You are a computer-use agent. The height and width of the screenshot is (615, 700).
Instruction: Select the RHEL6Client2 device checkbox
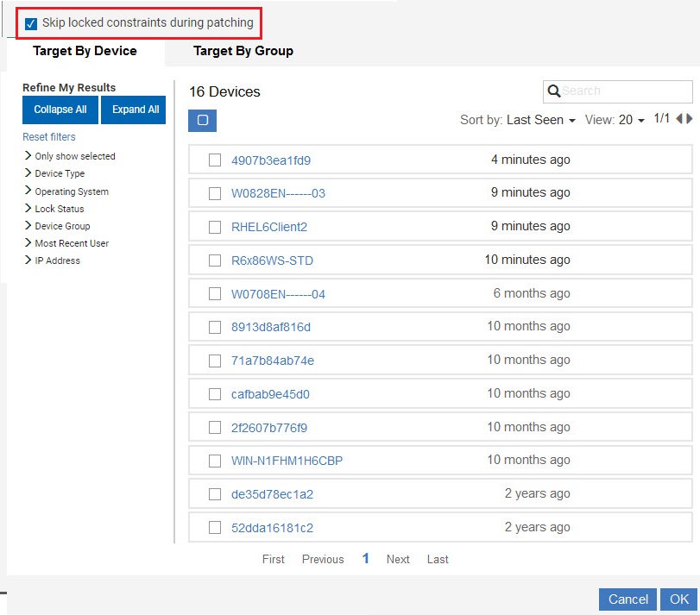coord(215,227)
